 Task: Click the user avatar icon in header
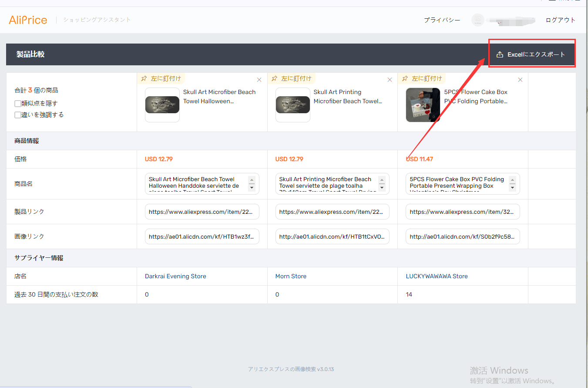(x=478, y=20)
